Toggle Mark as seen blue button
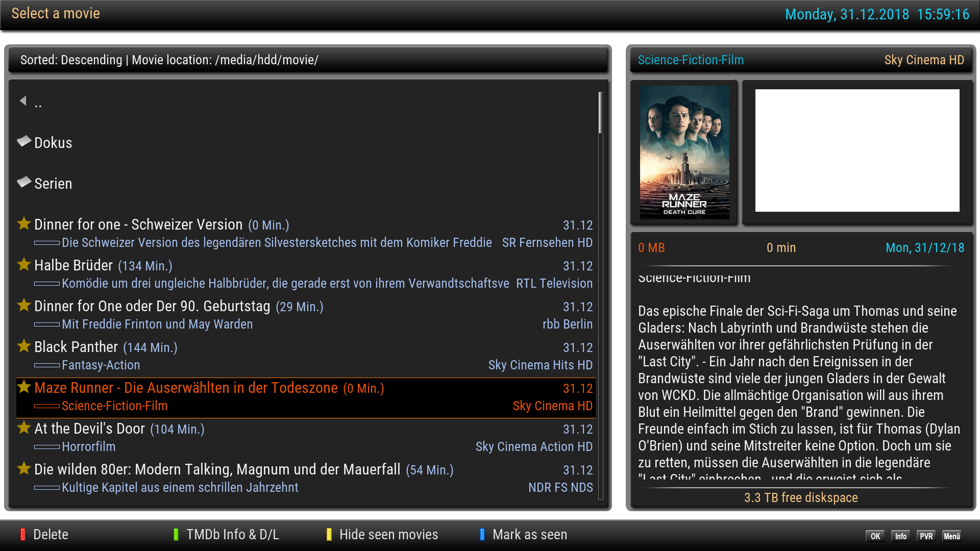The width and height of the screenshot is (980, 551). pos(482,534)
